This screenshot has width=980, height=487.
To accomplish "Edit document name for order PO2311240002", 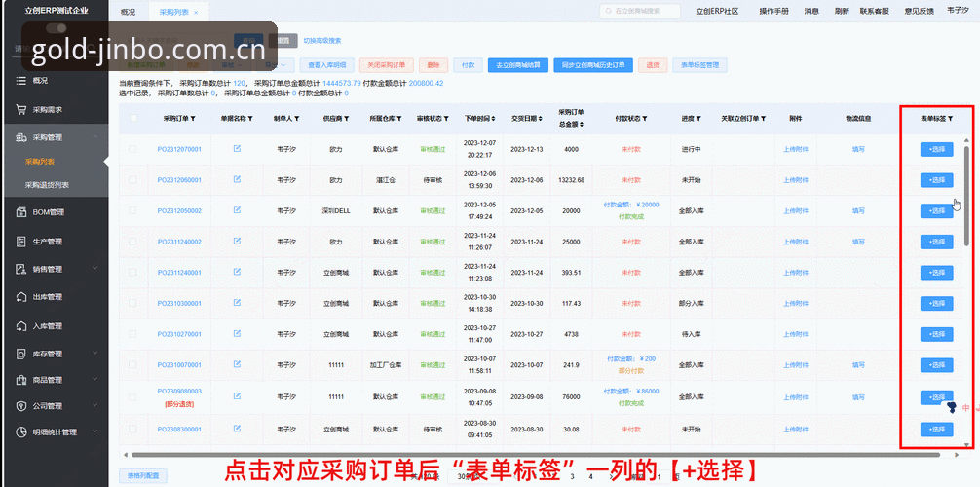I will click(x=237, y=241).
